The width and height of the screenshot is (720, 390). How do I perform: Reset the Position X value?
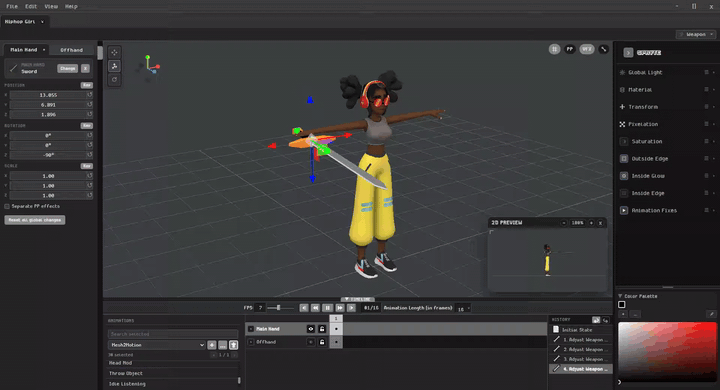tap(90, 95)
